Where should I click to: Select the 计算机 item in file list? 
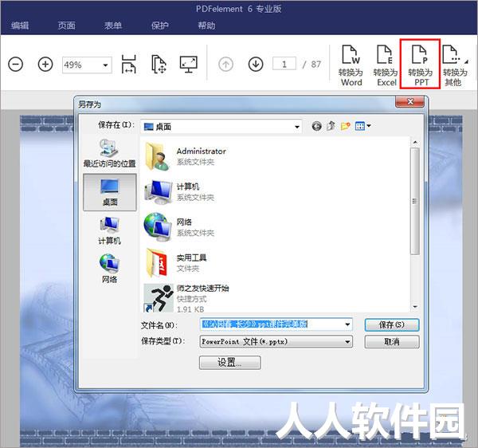[x=179, y=192]
